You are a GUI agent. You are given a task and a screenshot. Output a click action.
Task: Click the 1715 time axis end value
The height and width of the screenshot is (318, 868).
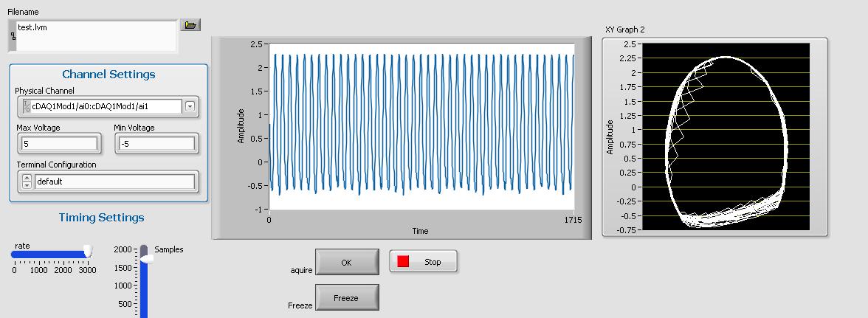click(573, 220)
